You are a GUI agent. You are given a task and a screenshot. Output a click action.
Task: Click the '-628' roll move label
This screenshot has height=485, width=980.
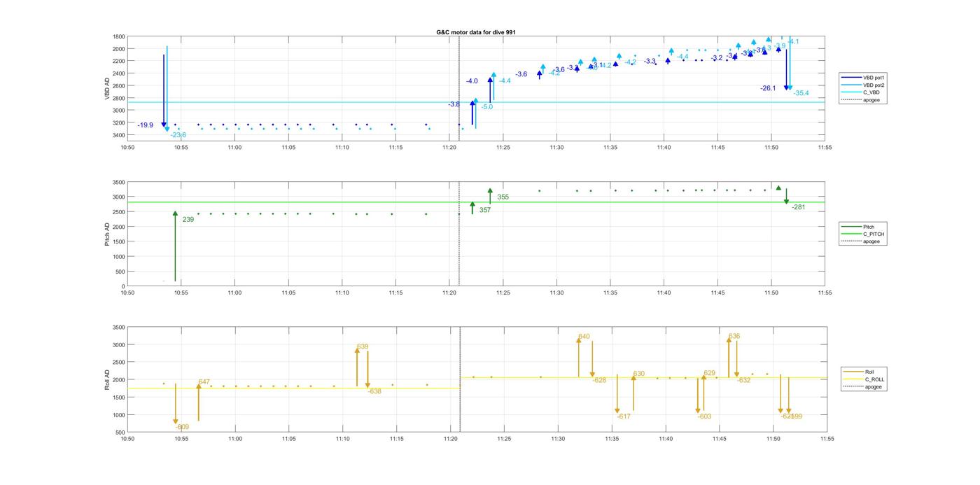point(599,381)
